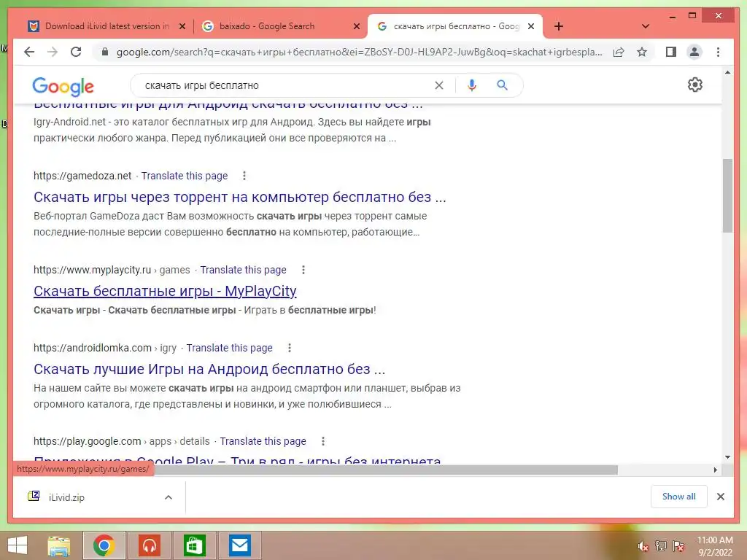Click the muted volume tray icon
The width and height of the screenshot is (747, 560).
(643, 546)
